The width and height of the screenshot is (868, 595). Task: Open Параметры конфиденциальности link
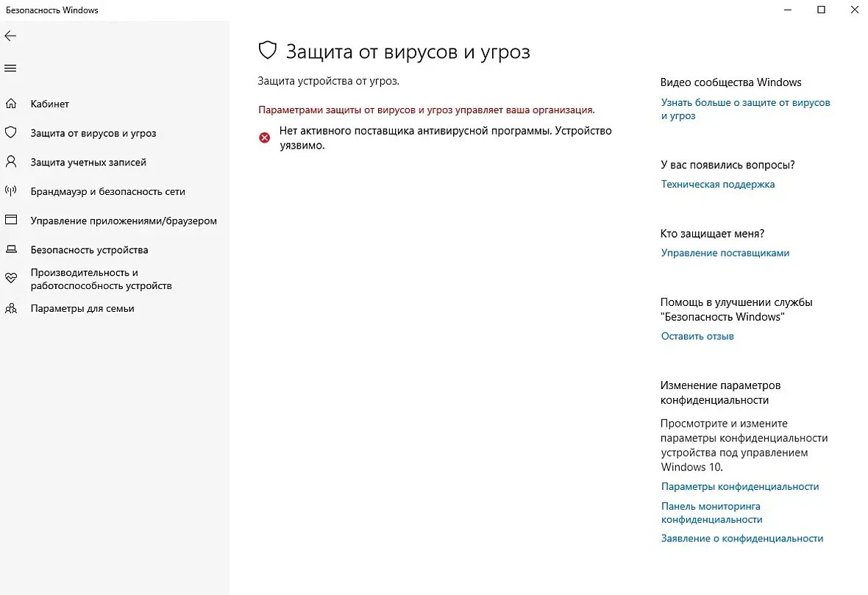(x=739, y=486)
